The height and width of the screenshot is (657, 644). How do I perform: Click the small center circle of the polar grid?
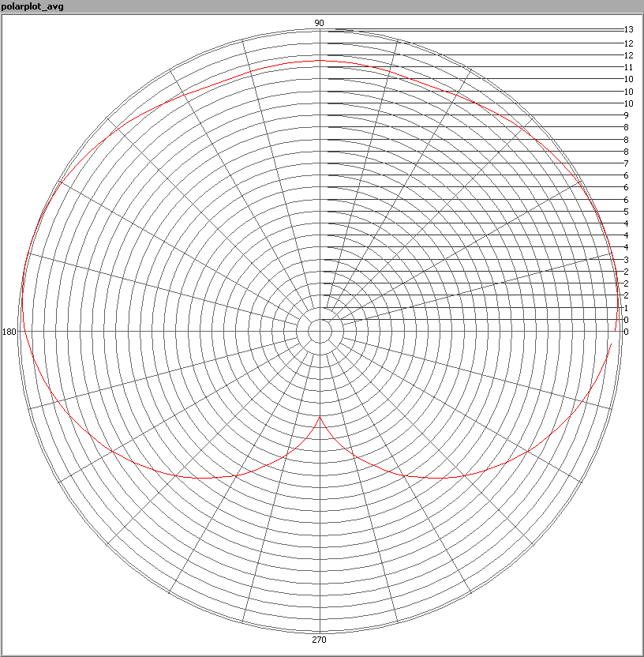(x=319, y=331)
